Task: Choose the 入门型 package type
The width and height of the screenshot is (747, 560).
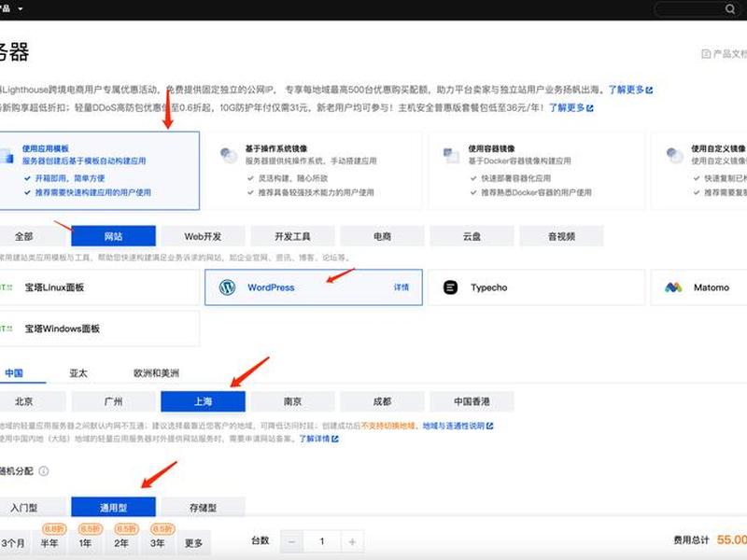Action: tap(33, 508)
